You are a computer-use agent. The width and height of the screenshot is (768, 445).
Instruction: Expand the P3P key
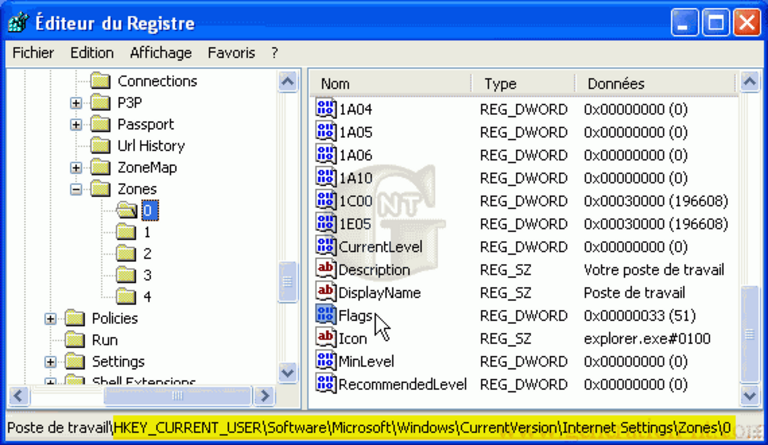[76, 103]
